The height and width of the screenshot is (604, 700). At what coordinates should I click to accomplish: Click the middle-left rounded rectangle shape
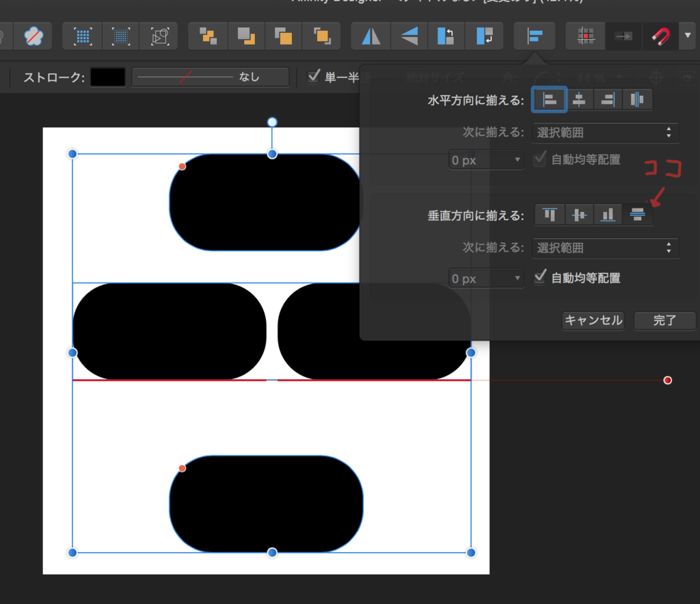pos(170,331)
